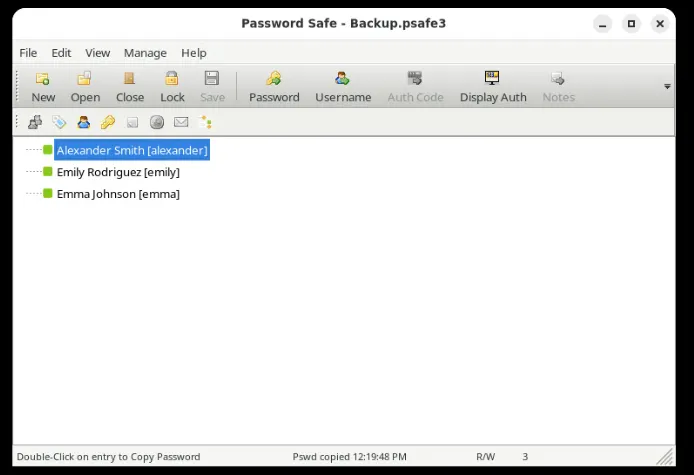Screen dimensions: 694x475
Task: Click "Pswd copied 12:19:48 PM" status text
Action: [349, 456]
